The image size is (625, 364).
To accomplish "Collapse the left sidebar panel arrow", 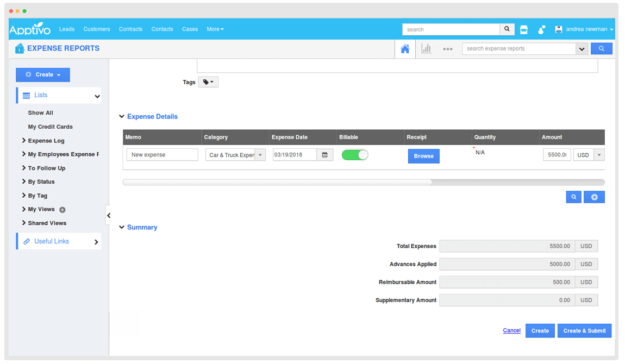I will click(x=108, y=216).
